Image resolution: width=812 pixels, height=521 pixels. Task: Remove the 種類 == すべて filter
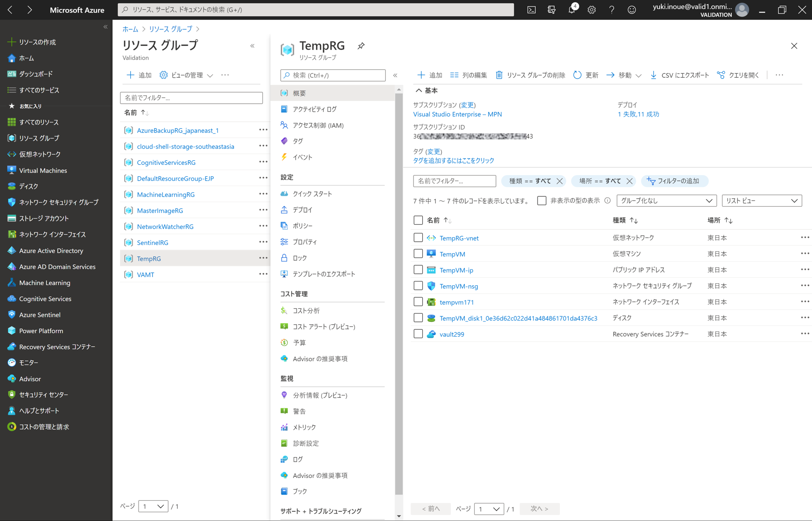click(560, 181)
